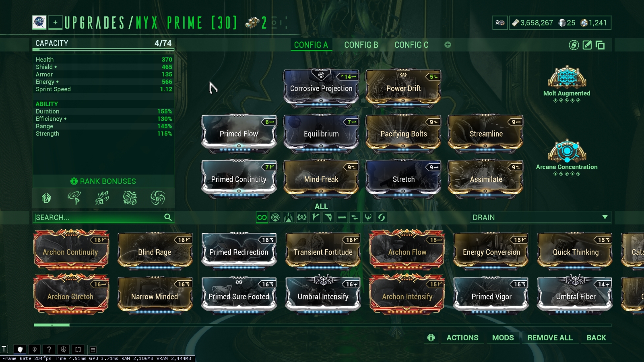Click the mod list horizontal scrollbar
The height and width of the screenshot is (362, 644).
point(322,325)
